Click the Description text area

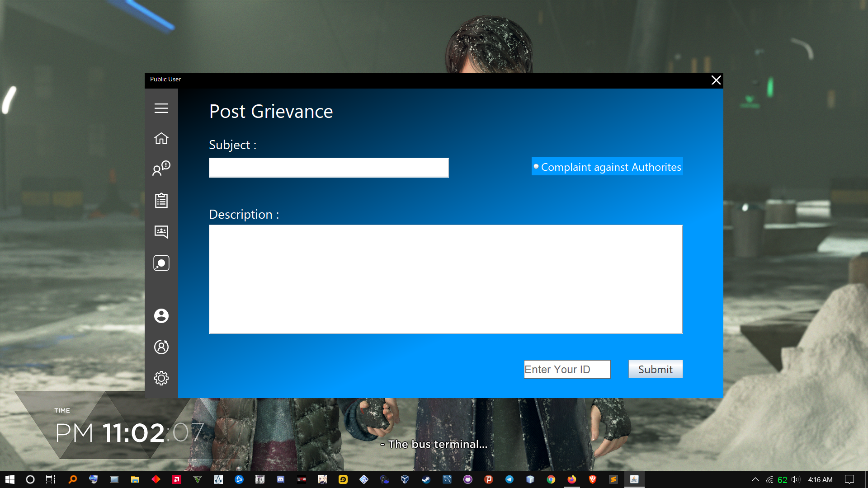[x=445, y=279]
